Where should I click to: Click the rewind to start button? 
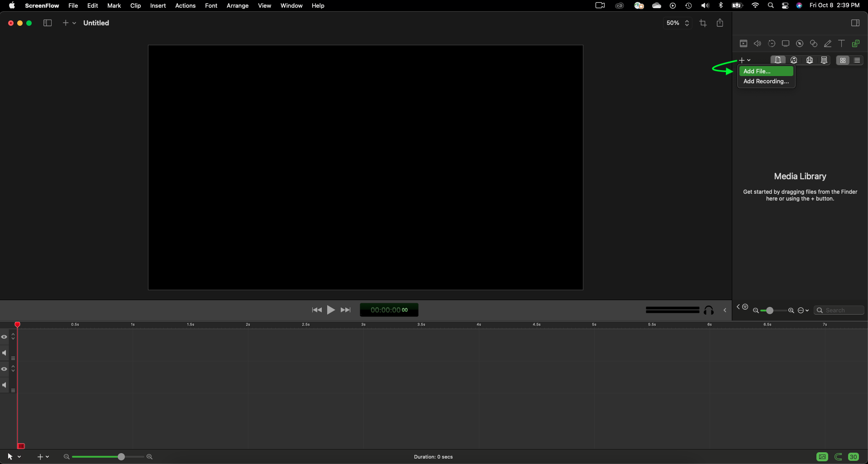click(x=317, y=310)
